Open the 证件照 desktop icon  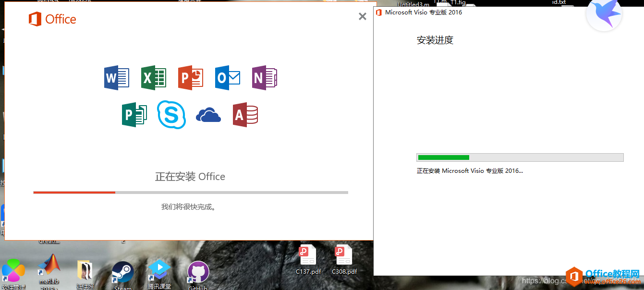[85, 275]
